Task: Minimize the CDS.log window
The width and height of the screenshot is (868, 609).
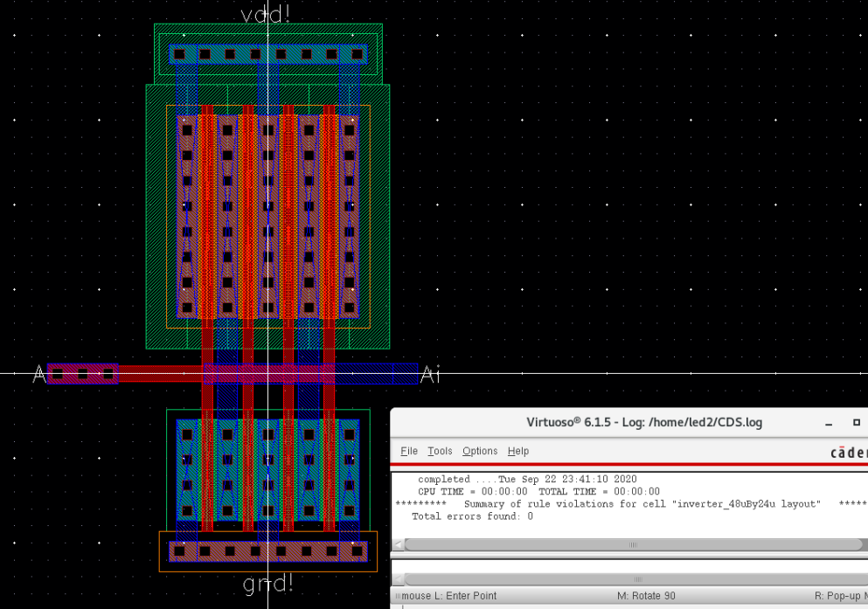Action: point(829,423)
